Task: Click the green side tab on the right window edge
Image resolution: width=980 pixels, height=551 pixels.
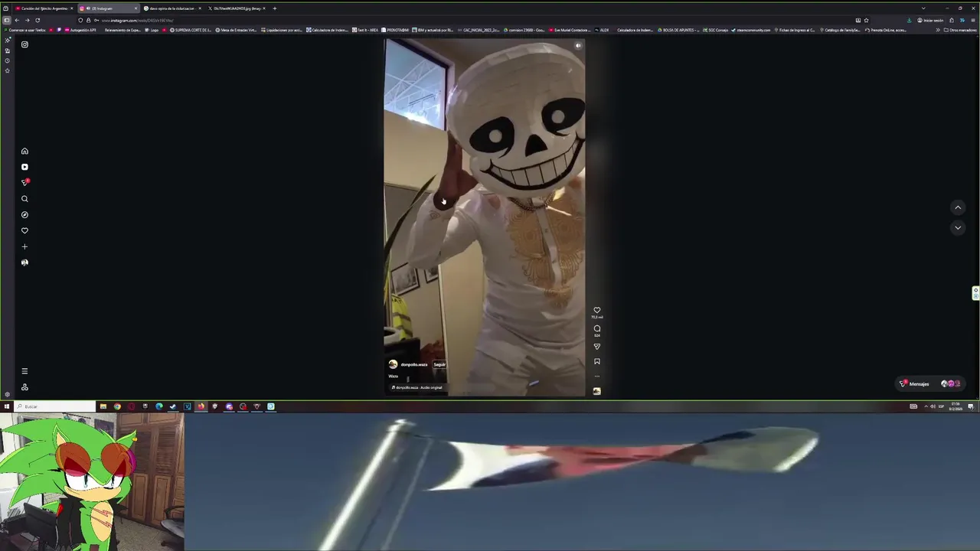Action: pos(976,293)
